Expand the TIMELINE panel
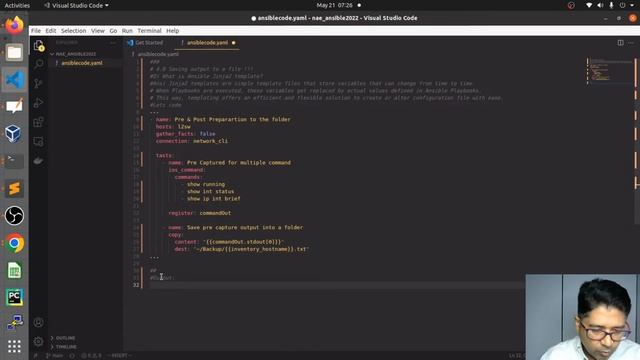Image resolution: width=640 pixels, height=360 pixels. 66,347
